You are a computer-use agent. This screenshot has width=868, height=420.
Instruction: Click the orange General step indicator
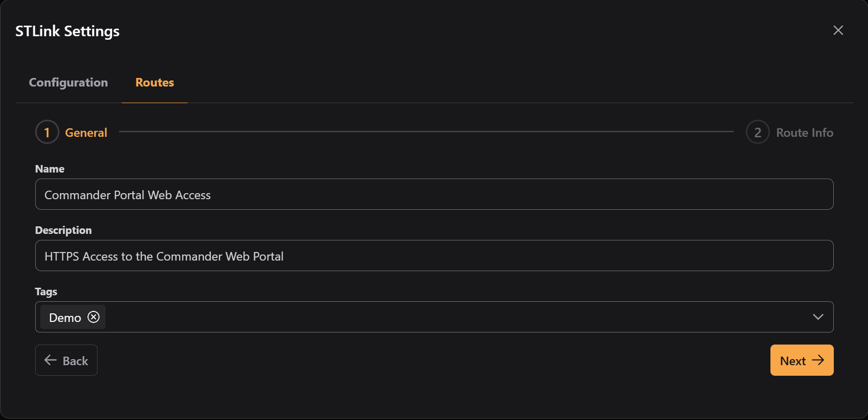tap(86, 132)
